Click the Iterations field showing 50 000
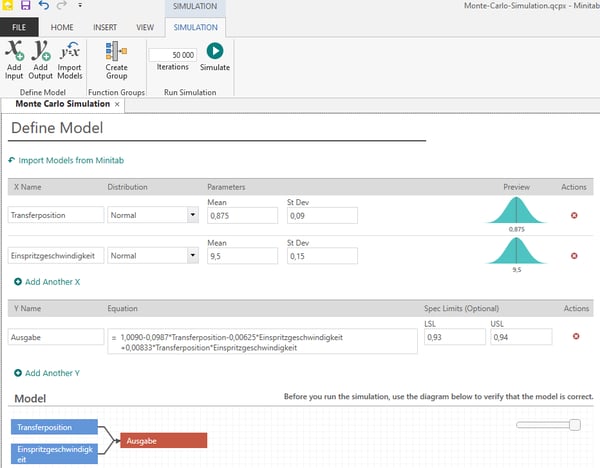Screen dimensions: 600x468 click(173, 55)
